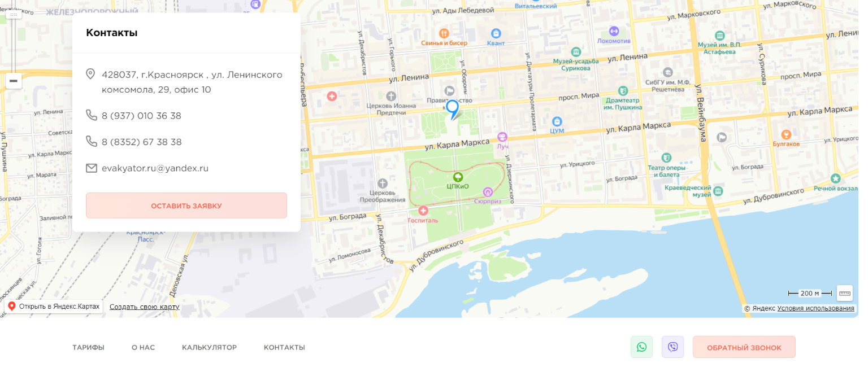Click the Создать свою карту link
This screenshot has height=376, width=868.
[144, 307]
